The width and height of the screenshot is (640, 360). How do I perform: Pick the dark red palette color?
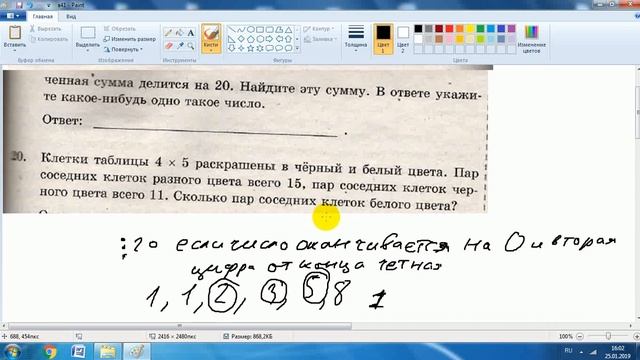click(x=439, y=29)
